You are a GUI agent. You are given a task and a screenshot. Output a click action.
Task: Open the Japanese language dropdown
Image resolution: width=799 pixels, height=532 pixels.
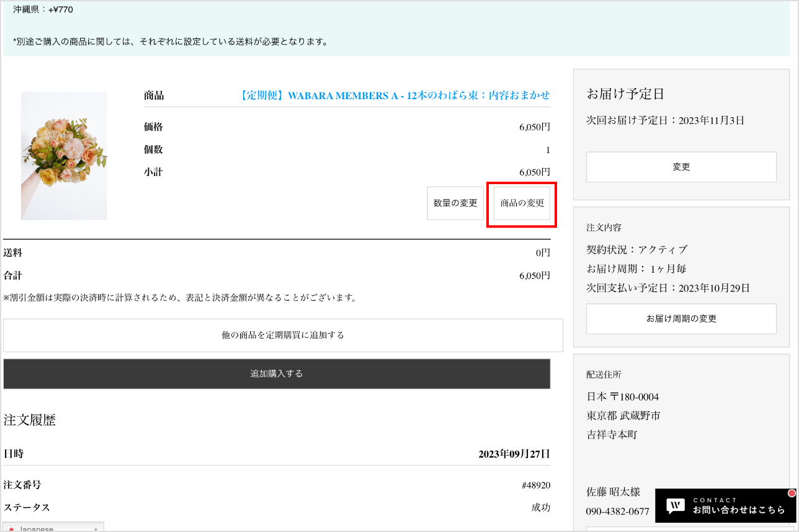pyautogui.click(x=54, y=528)
